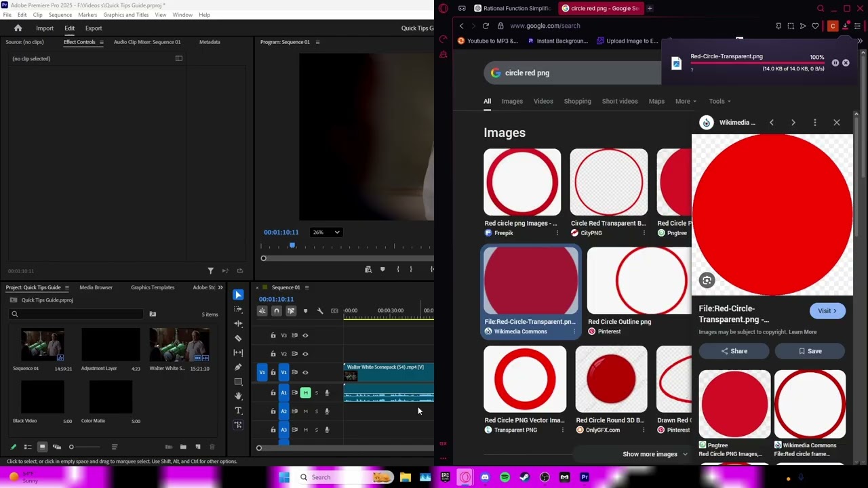The width and height of the screenshot is (868, 488).
Task: Show hidden Project panel tabs chevron
Action: (220, 287)
